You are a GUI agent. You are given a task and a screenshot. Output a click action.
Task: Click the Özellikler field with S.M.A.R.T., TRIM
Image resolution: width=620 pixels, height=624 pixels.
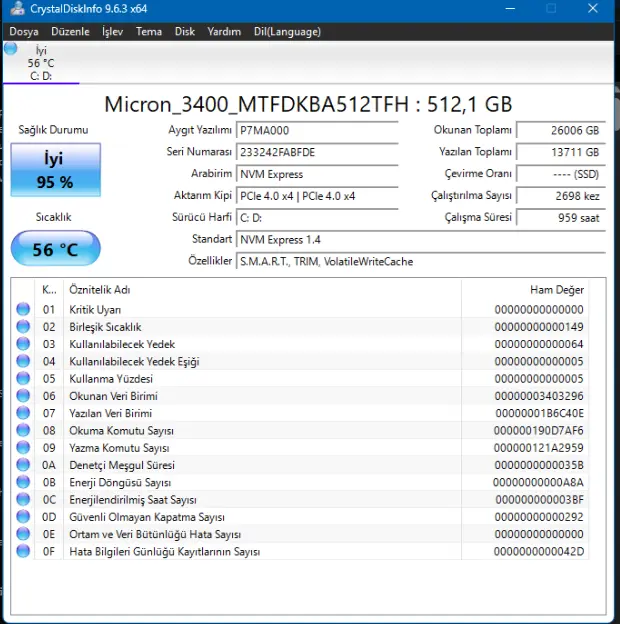421,261
